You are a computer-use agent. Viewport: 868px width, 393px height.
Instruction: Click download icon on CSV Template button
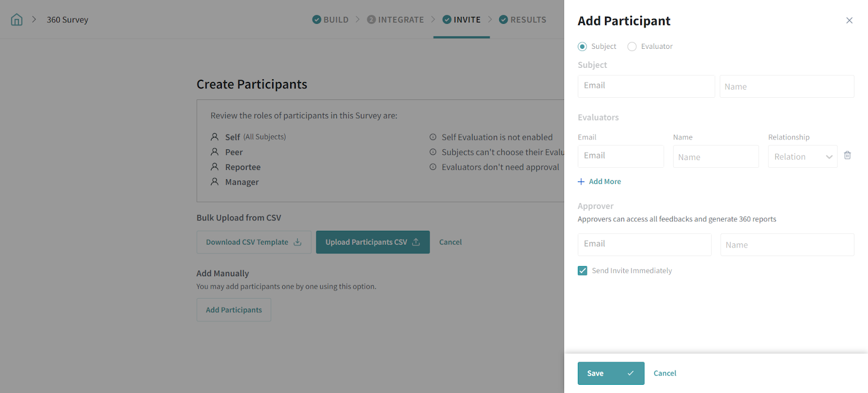297,242
